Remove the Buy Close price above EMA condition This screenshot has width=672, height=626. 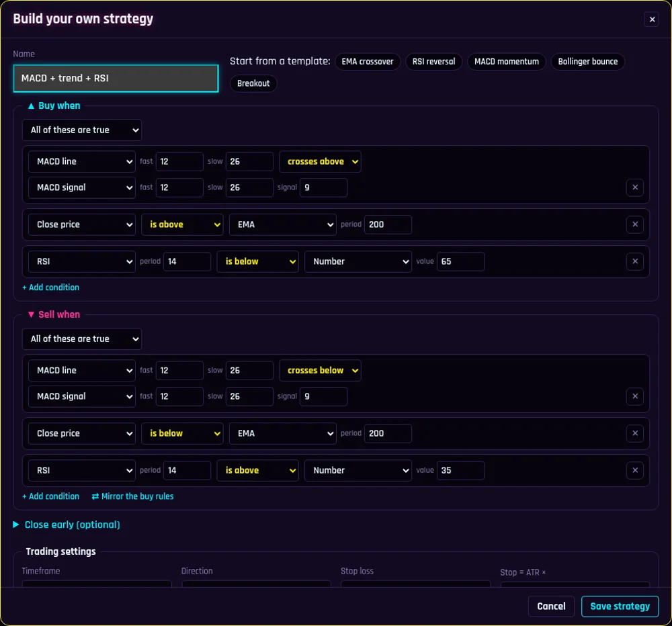[x=635, y=224]
